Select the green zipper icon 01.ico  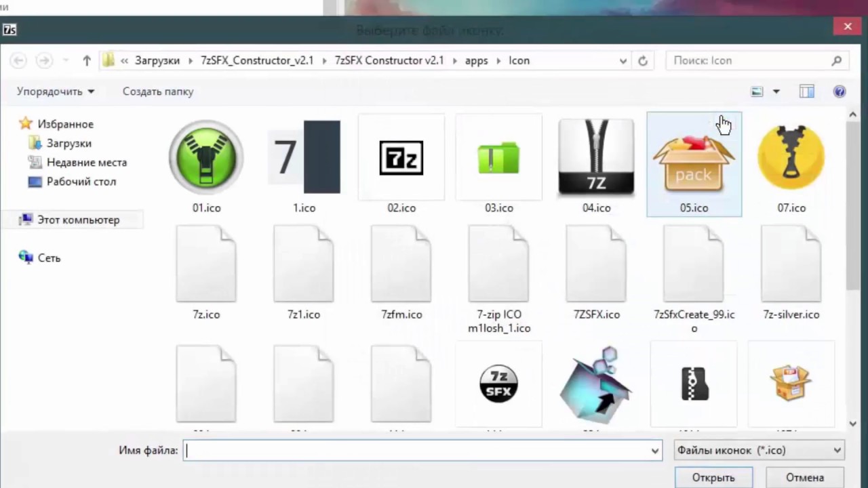click(206, 166)
